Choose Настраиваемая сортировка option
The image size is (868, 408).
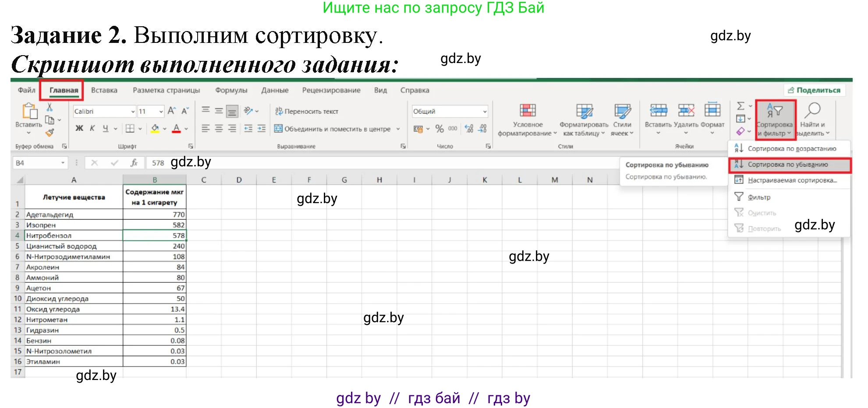coord(791,181)
